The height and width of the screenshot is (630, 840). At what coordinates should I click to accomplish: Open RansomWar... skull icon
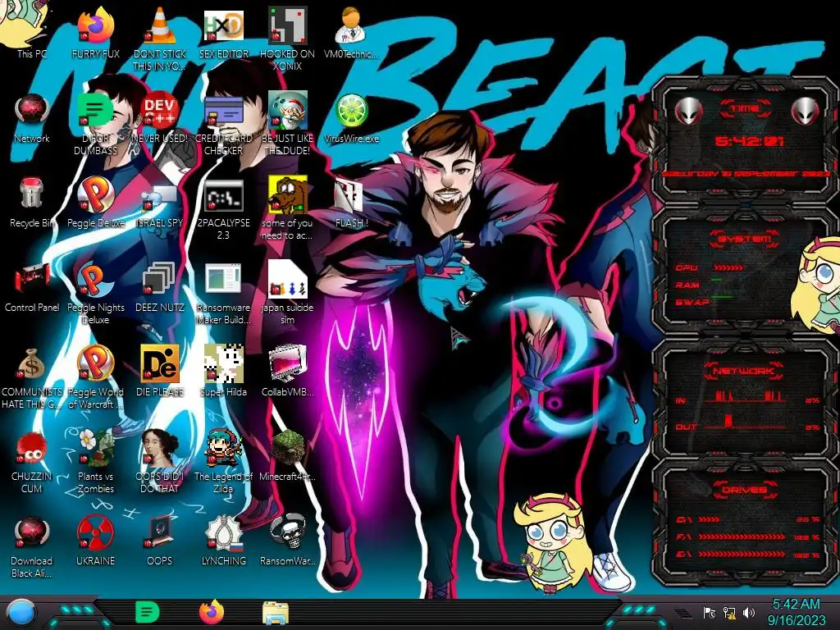tap(287, 541)
